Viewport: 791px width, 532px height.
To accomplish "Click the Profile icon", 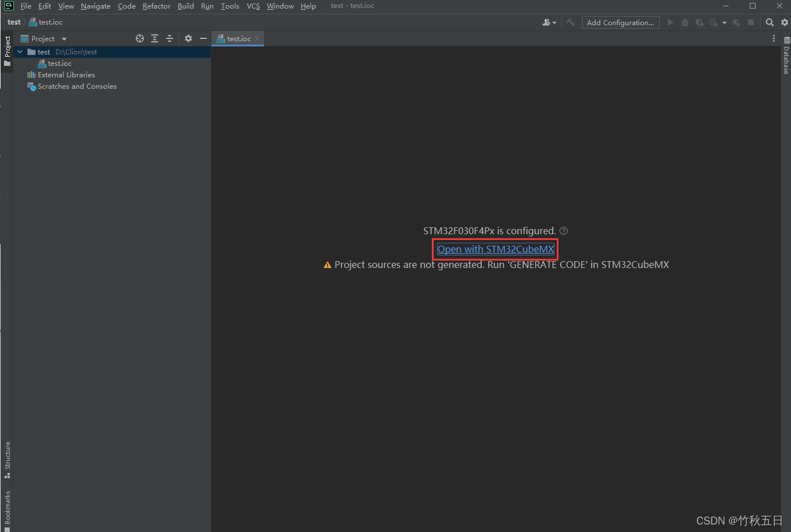I will coord(714,22).
